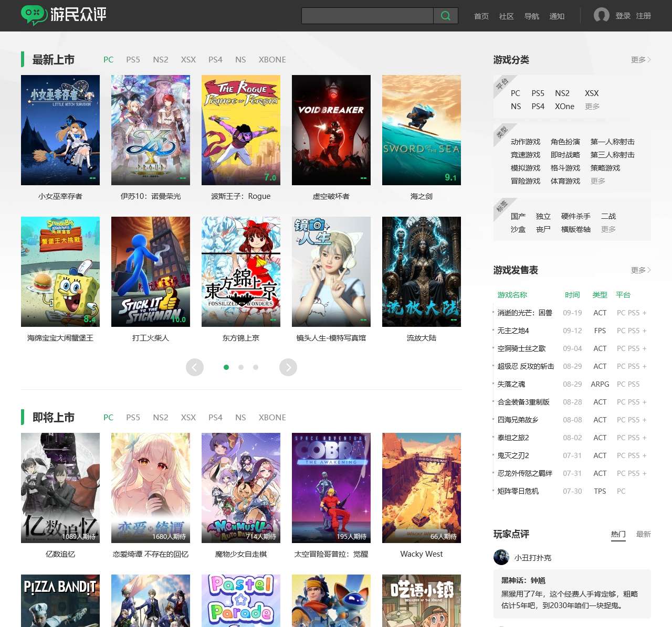Switch 玩家点评 to 最新 tab

[643, 534]
